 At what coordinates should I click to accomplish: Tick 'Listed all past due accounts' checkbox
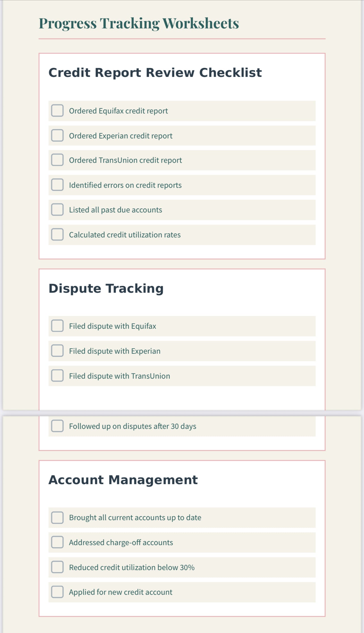click(x=57, y=210)
